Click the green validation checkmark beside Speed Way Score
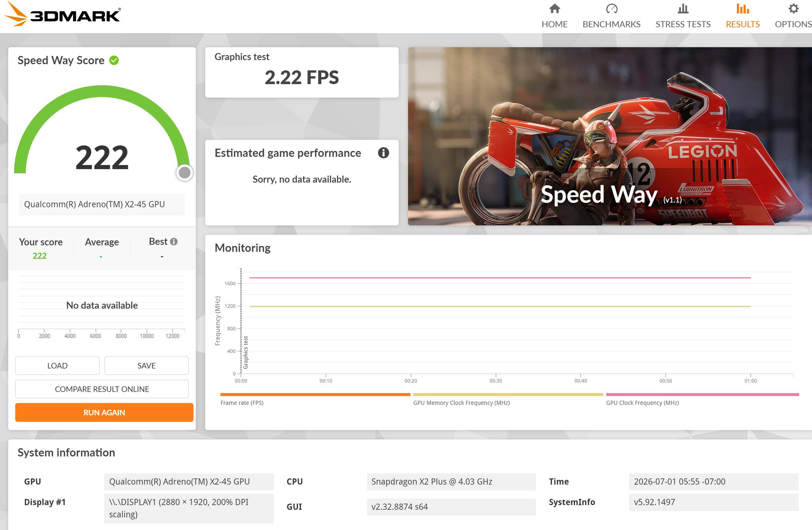 pos(114,60)
